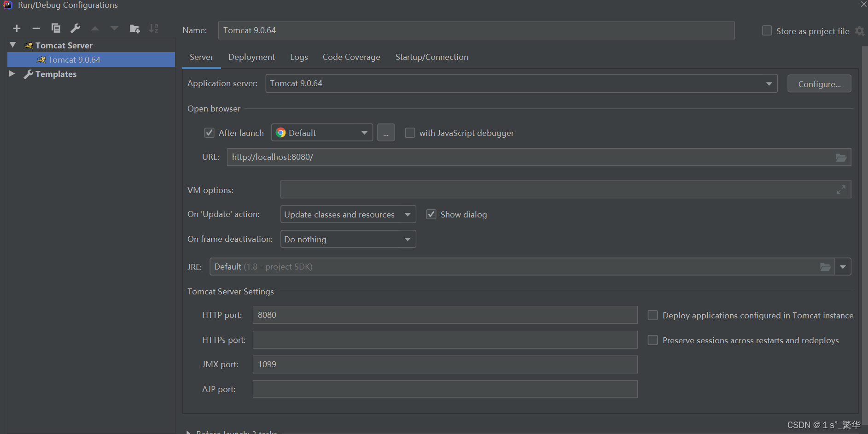The height and width of the screenshot is (434, 868).
Task: Browse for JRE folder icon
Action: (x=825, y=267)
